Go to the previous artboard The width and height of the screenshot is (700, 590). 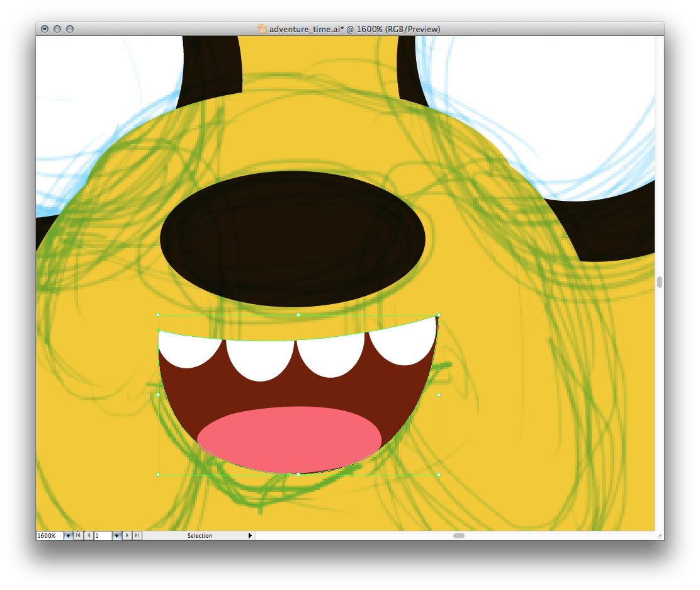pos(89,536)
